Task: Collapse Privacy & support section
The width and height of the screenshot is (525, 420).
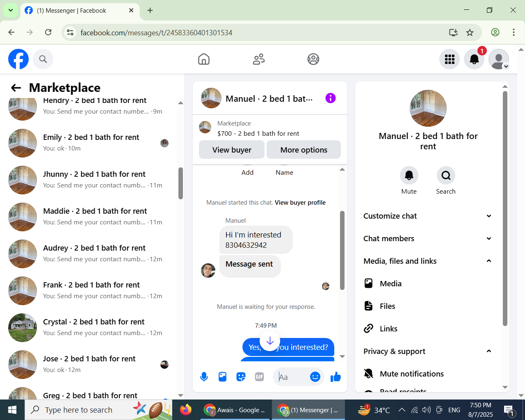Action: pos(429,351)
